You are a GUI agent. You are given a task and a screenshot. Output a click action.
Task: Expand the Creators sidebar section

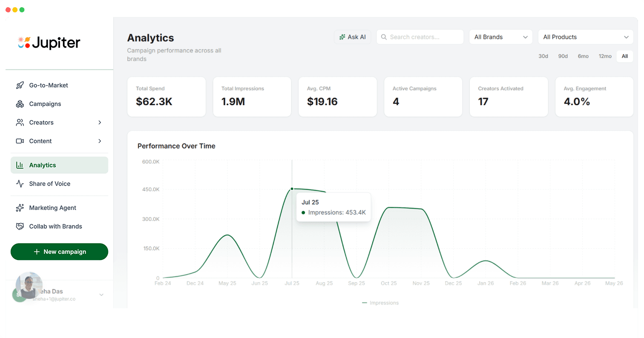[100, 123]
